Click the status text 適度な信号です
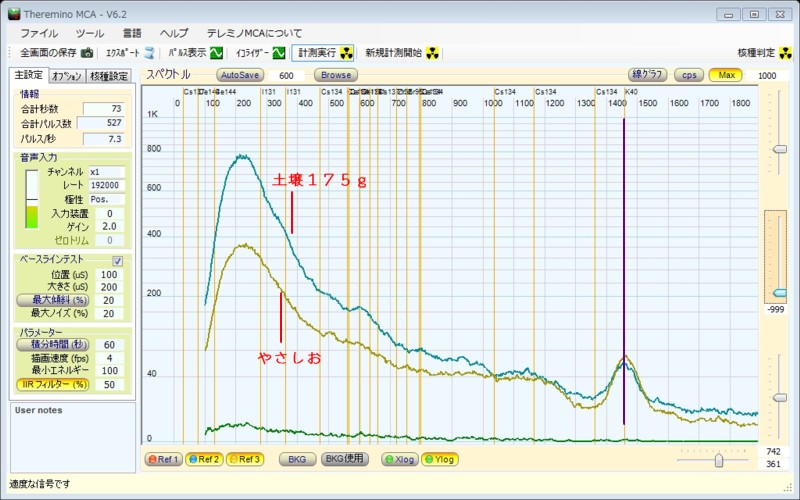Screen dimensions: 800x500 pos(40,484)
